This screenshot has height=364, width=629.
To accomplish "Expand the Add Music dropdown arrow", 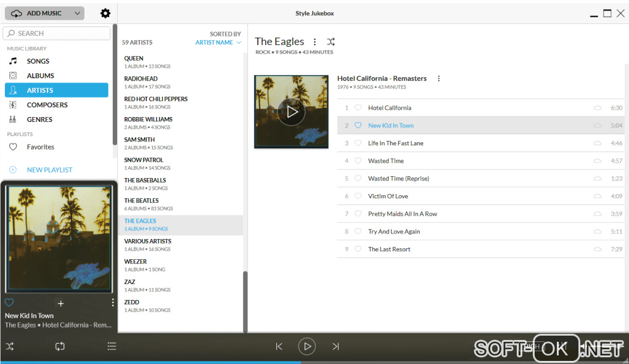I will pos(77,13).
